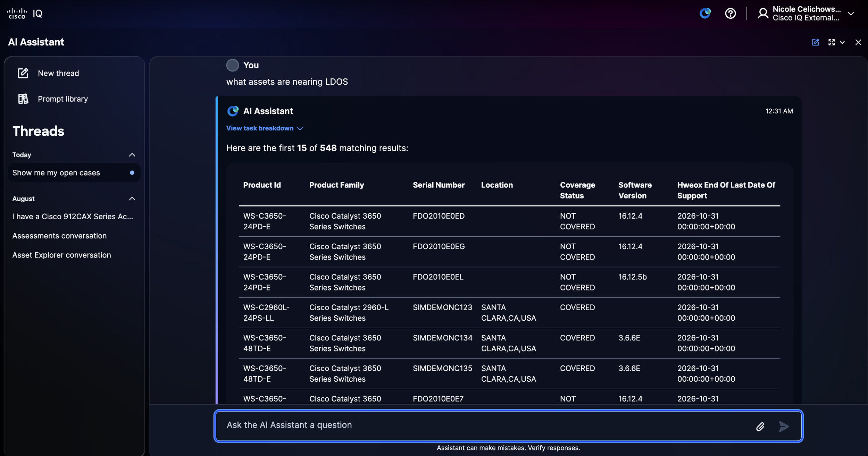Collapse the Today threads section
868x456 pixels.
click(x=132, y=155)
